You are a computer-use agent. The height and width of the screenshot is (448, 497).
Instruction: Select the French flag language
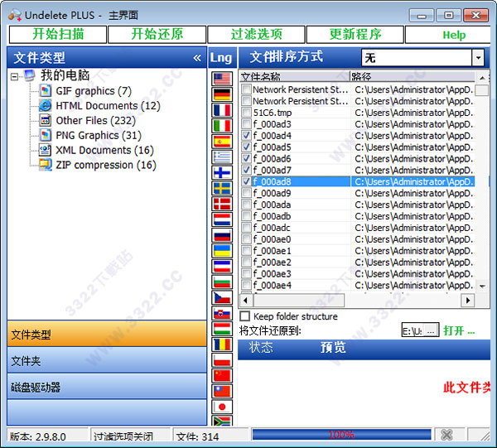tap(222, 110)
